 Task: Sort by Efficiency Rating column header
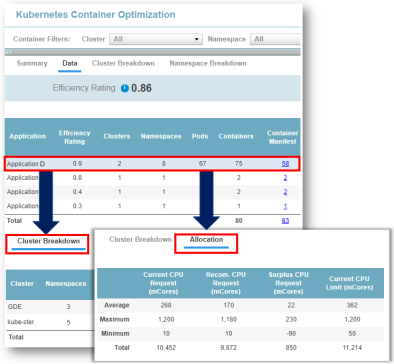(x=75, y=137)
